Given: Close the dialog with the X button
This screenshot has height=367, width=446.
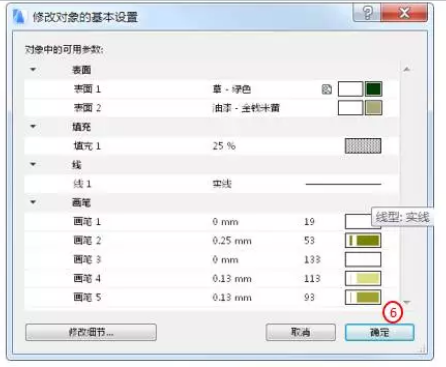Looking at the screenshot, I should [404, 13].
